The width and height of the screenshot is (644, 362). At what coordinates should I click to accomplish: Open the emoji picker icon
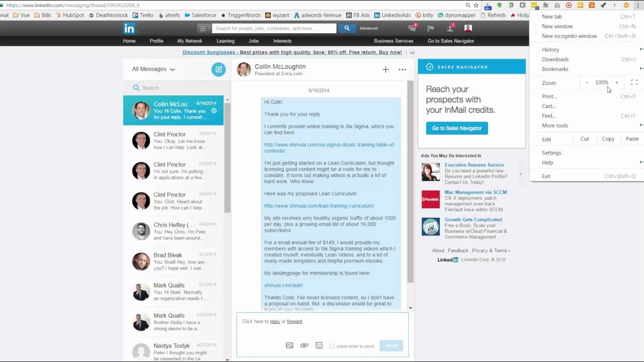point(318,345)
